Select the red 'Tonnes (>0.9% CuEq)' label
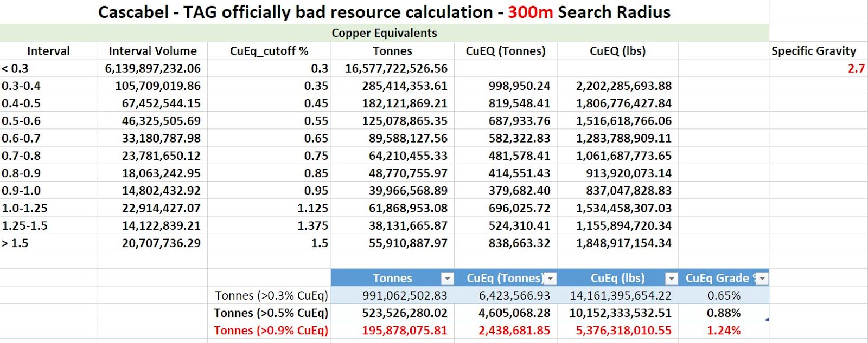Screen dimensions: 868x343 tap(269, 330)
